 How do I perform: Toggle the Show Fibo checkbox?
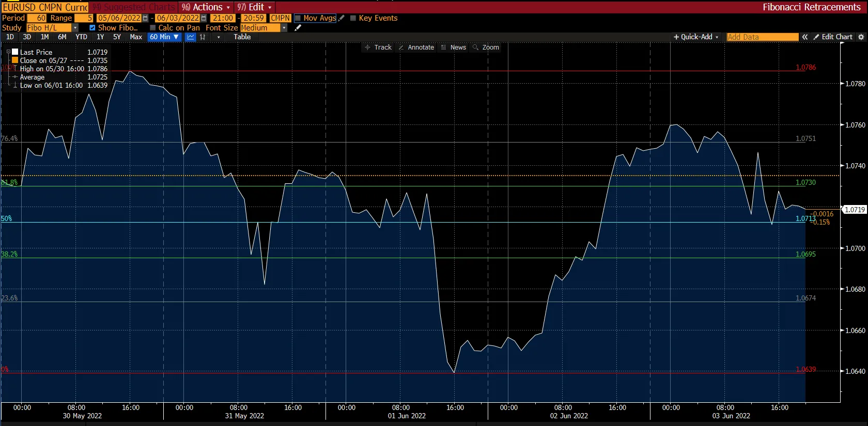pos(92,28)
